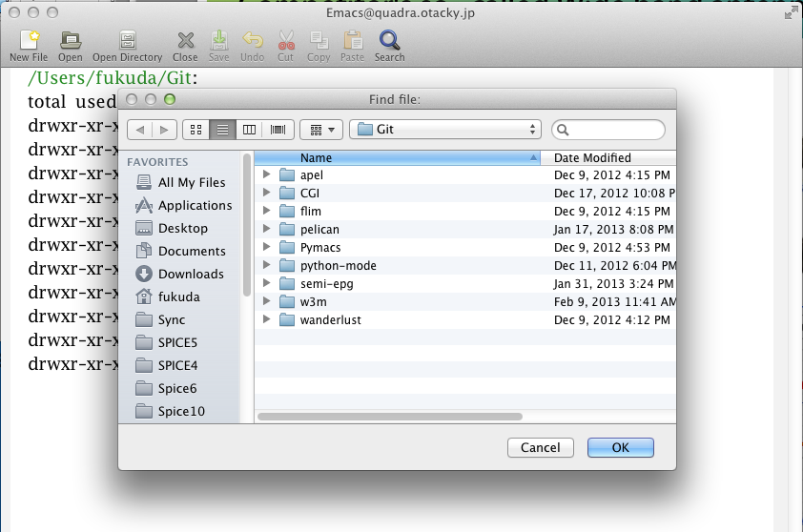This screenshot has width=803, height=532.
Task: Expand the wanderlust folder disclosure triangle
Action: (x=266, y=319)
